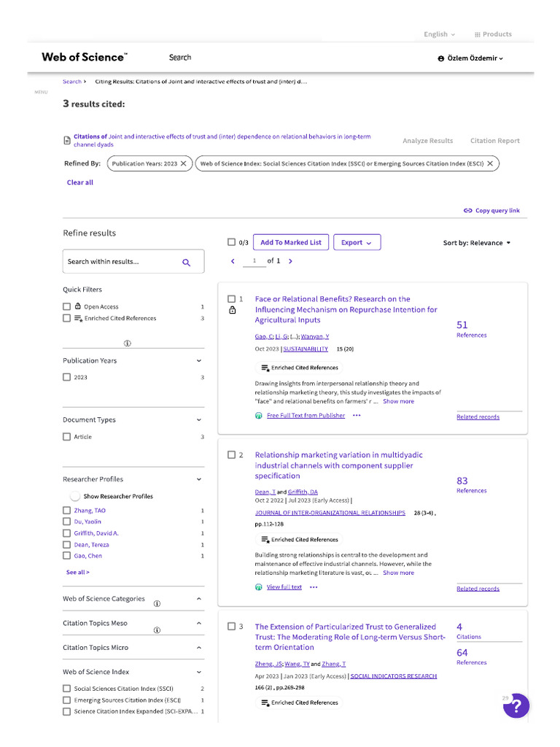The width and height of the screenshot is (560, 747).
Task: Go to previous results page arrow
Action: click(233, 261)
